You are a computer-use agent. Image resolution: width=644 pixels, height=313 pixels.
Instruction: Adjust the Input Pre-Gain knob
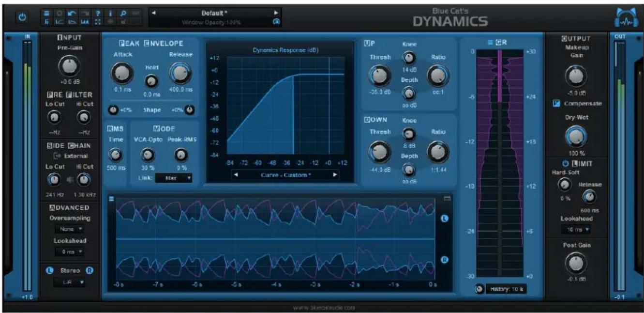[x=70, y=66]
